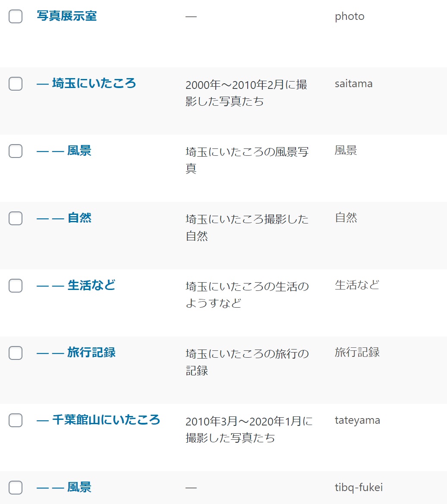Click the 埼玉にいたころ category name
This screenshot has height=504, width=447.
(x=94, y=83)
